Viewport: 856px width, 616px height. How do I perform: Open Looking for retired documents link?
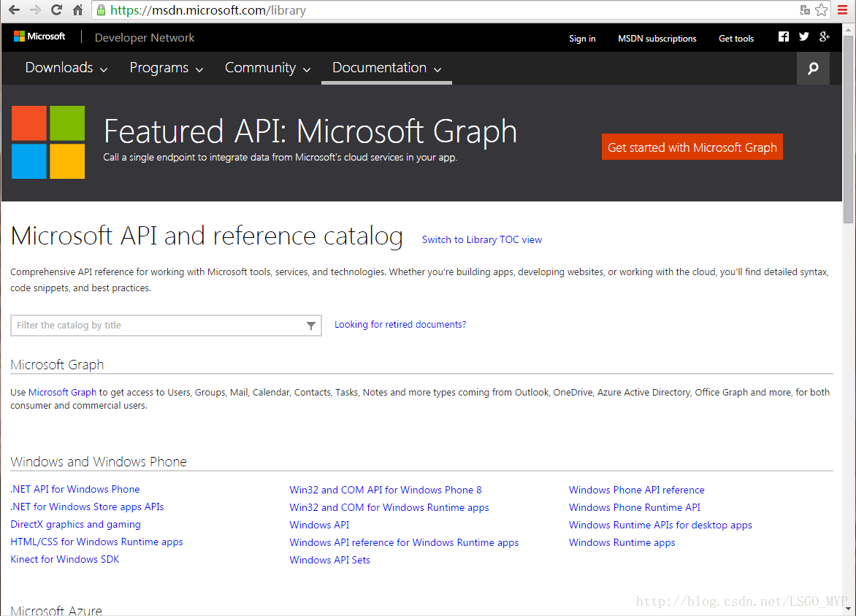click(x=400, y=325)
